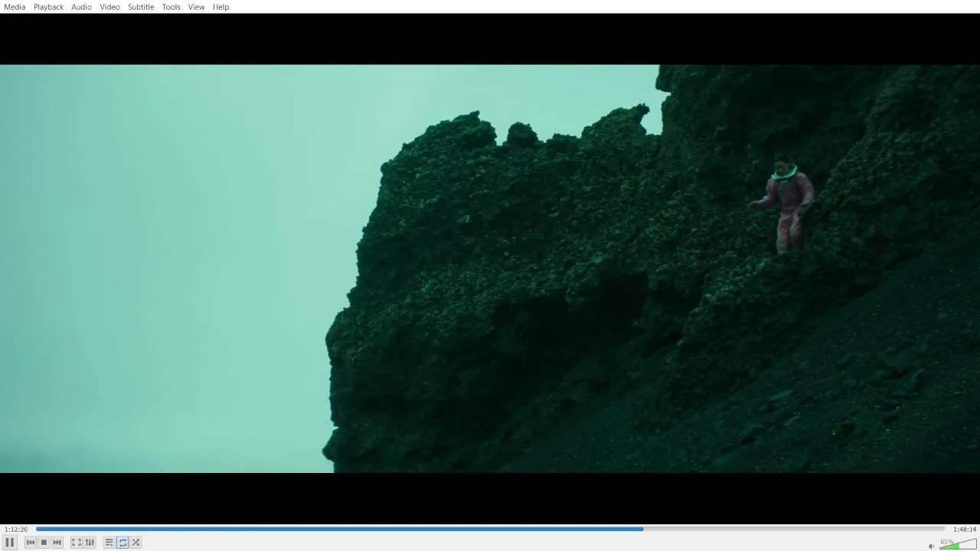This screenshot has height=551, width=980.
Task: Open the playlist view
Action: click(x=109, y=543)
